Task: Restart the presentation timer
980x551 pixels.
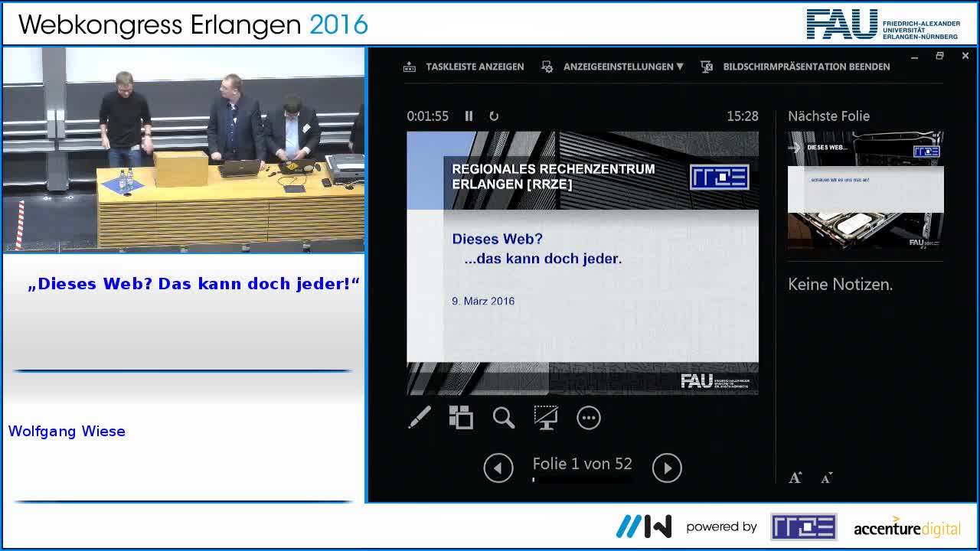Action: pyautogui.click(x=494, y=116)
